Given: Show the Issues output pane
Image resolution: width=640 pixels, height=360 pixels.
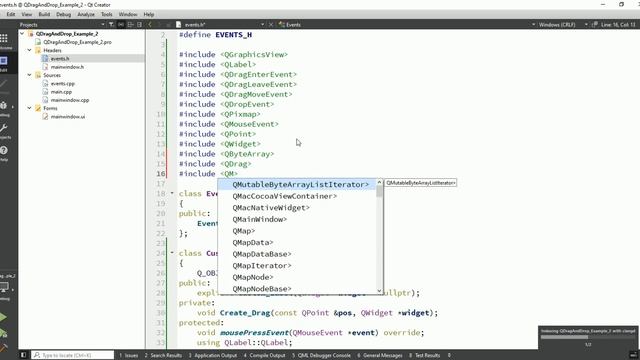Looking at the screenshot, I should 129,356.
